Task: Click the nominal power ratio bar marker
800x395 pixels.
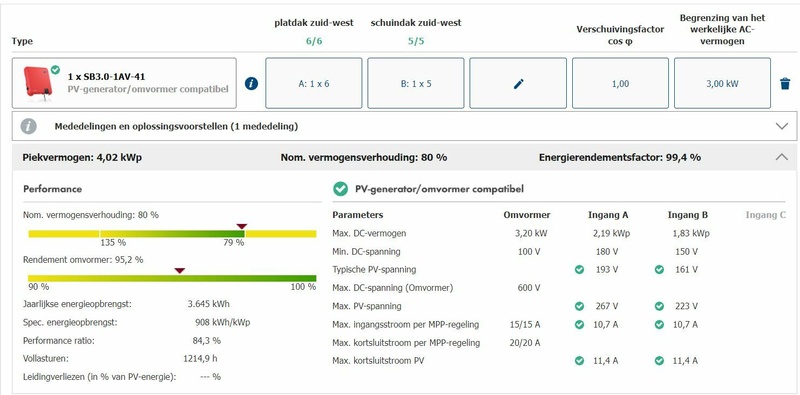Action: (x=242, y=226)
